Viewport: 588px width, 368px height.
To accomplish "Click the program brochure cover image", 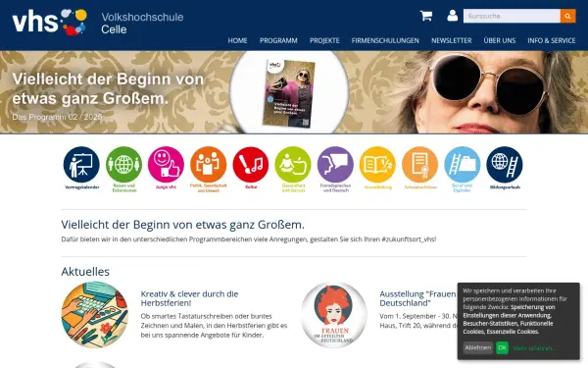I will point(289,93).
